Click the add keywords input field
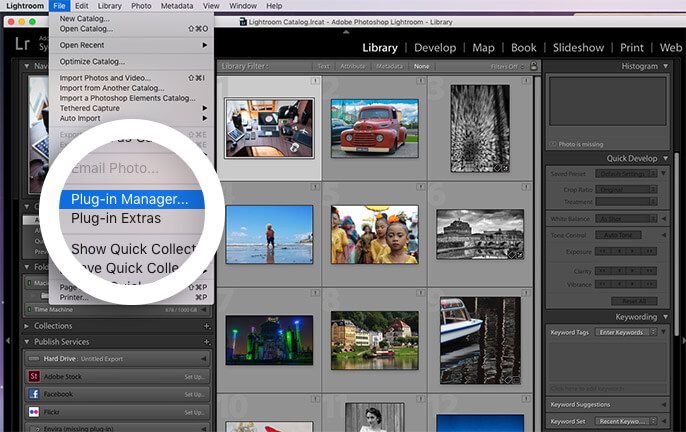 click(608, 389)
